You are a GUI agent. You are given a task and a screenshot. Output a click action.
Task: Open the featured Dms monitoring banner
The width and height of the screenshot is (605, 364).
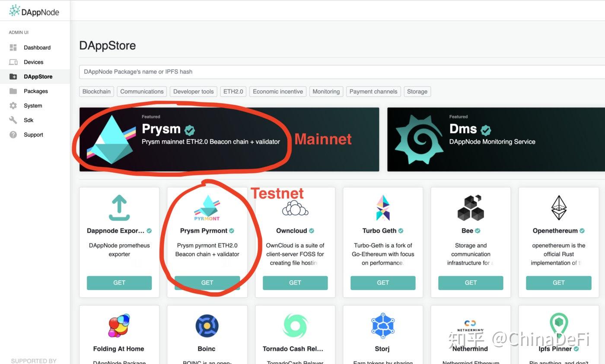coord(496,139)
